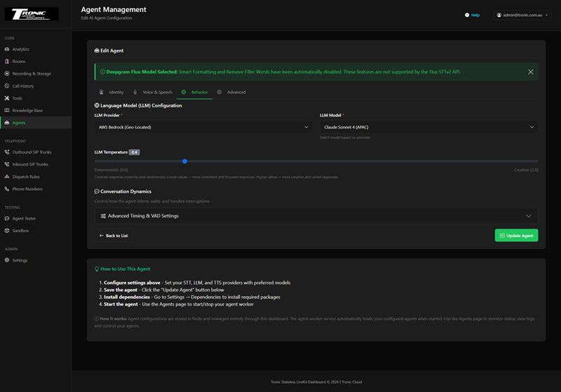561x392 pixels.
Task: Expand Advanced Timing & VAD Settings
Action: (316, 216)
